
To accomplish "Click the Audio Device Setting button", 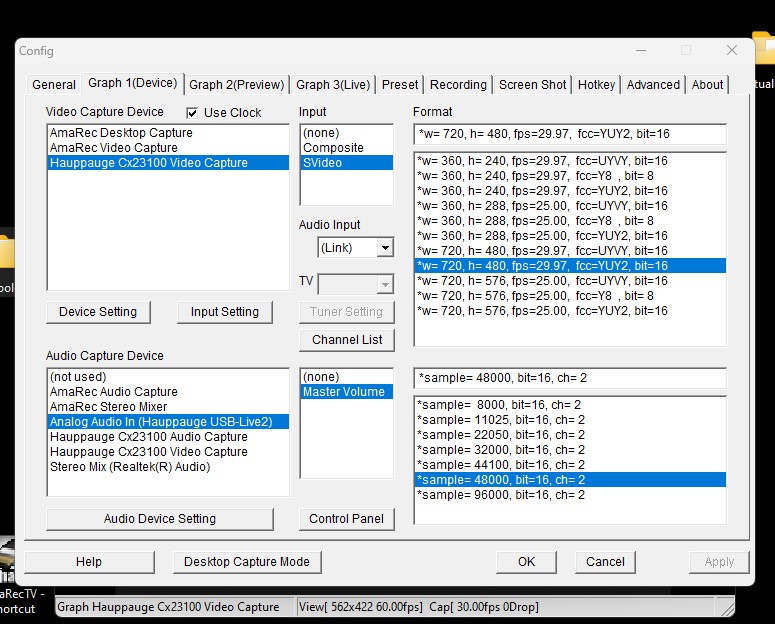I will (x=160, y=519).
